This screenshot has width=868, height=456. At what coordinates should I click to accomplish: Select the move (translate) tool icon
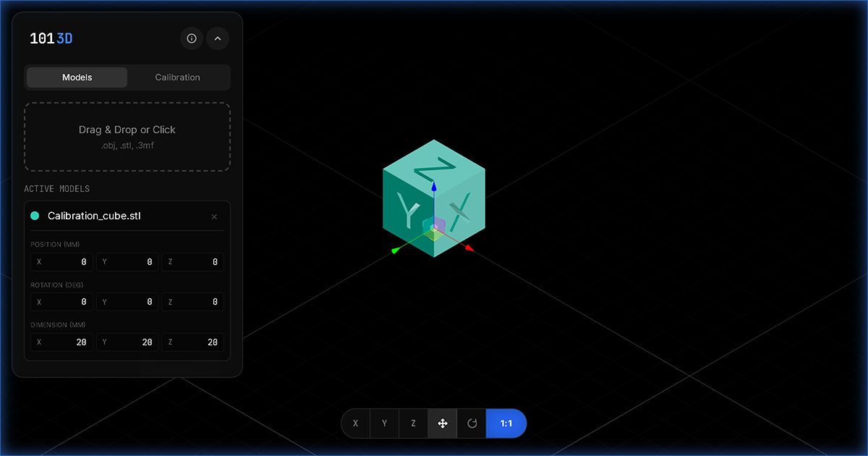[443, 423]
